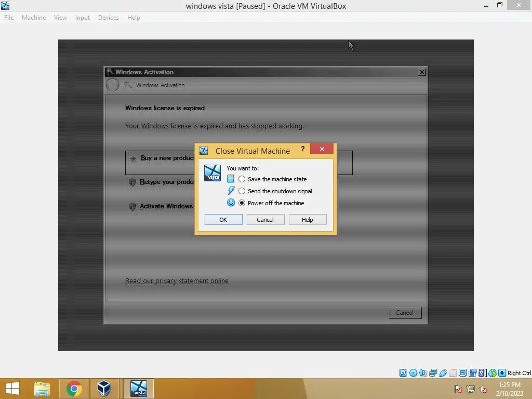Click Retype your product key option

click(167, 182)
